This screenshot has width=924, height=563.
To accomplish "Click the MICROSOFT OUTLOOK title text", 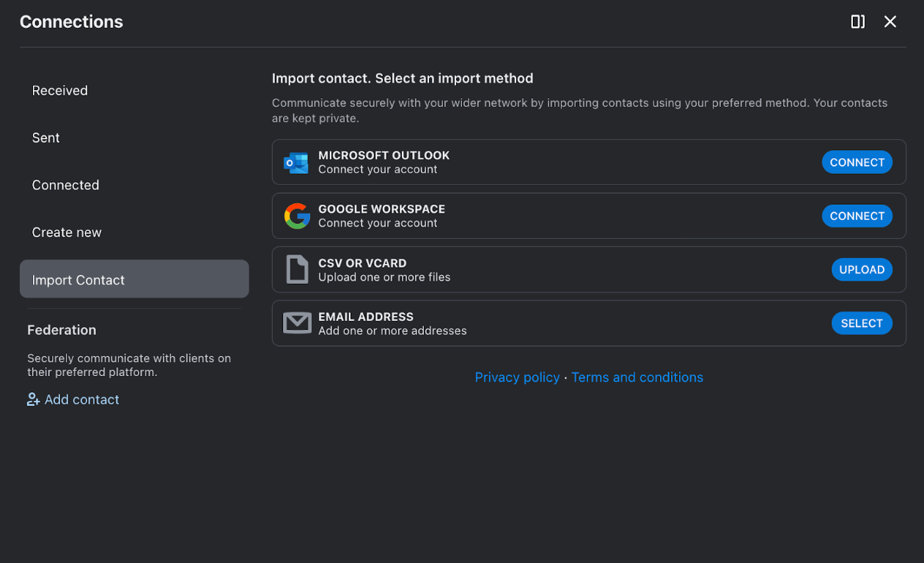I will [384, 155].
